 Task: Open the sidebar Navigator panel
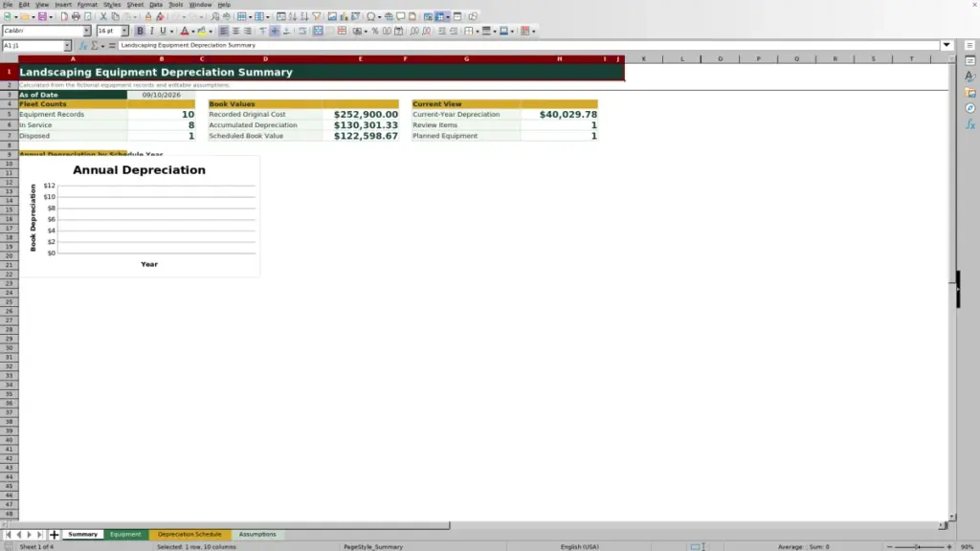pos(970,109)
